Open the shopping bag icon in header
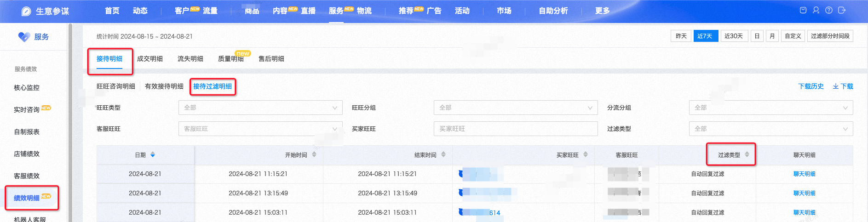This screenshot has width=868, height=222. 803,10
